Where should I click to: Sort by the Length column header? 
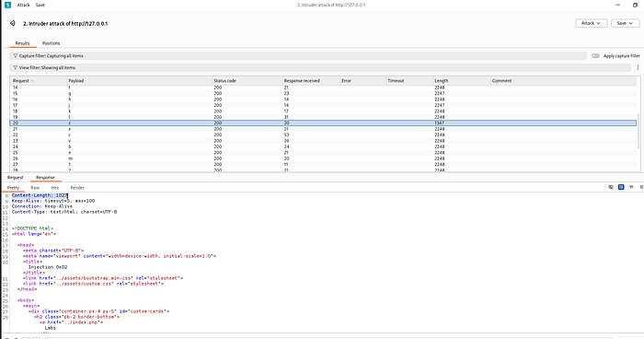click(462, 81)
